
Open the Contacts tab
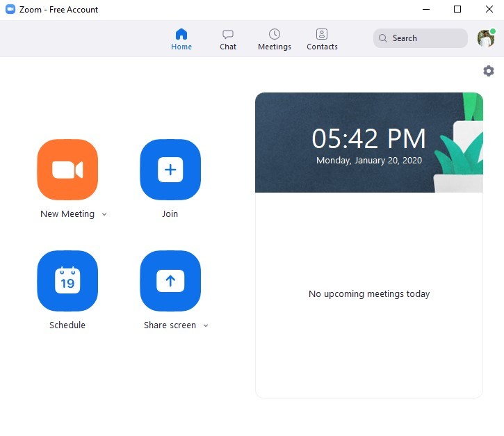[322, 39]
